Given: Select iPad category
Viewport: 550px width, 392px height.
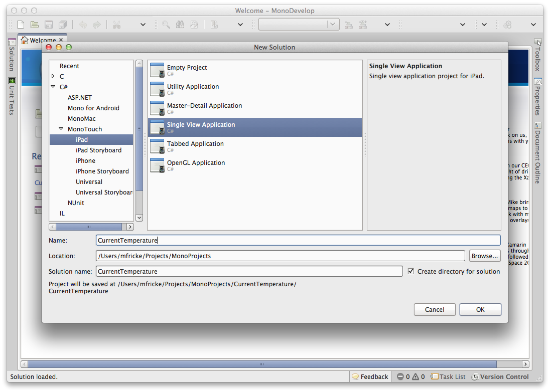Looking at the screenshot, I should pyautogui.click(x=91, y=139).
